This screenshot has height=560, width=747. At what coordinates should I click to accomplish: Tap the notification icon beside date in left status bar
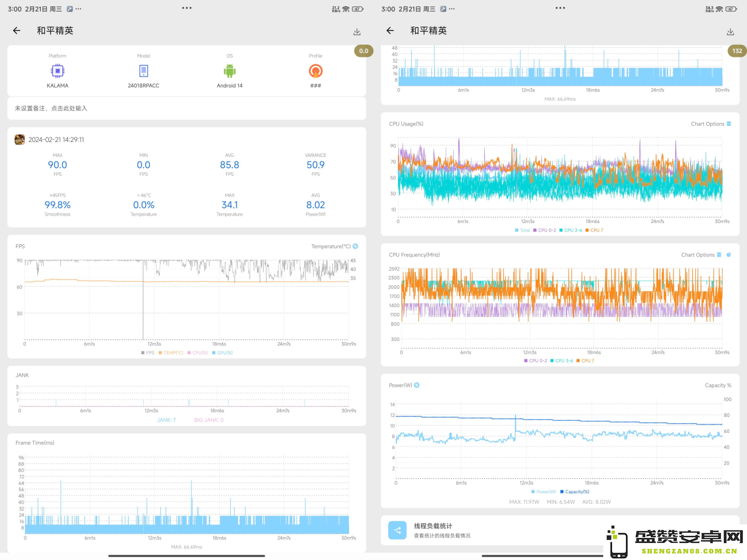click(70, 9)
